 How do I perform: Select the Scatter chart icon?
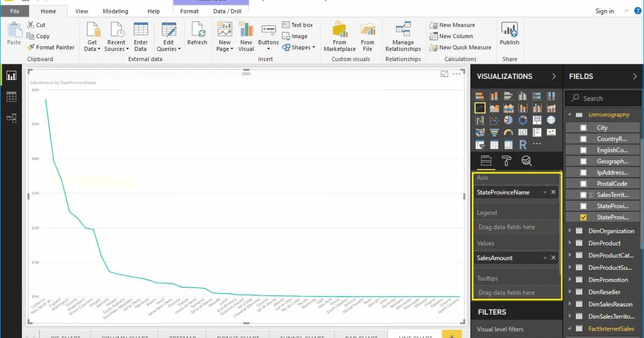494,120
